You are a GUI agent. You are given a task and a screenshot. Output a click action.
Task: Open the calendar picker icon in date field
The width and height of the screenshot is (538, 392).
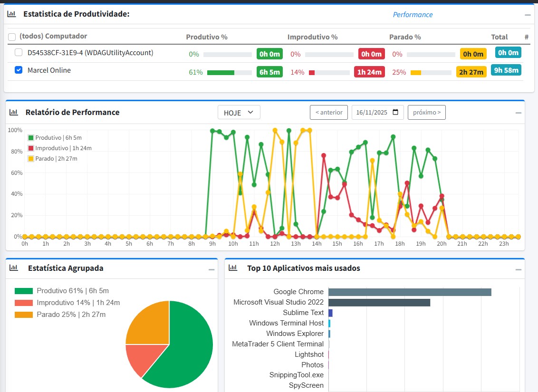[396, 113]
